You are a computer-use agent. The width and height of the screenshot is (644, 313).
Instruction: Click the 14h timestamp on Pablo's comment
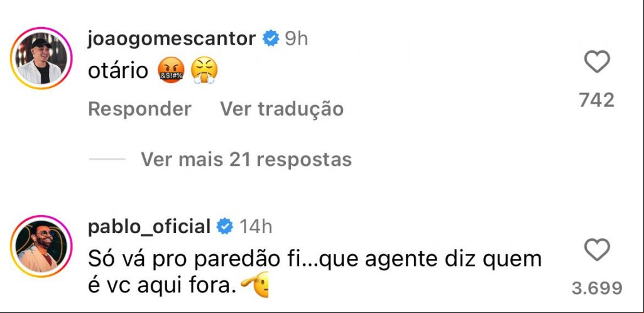[x=256, y=227]
